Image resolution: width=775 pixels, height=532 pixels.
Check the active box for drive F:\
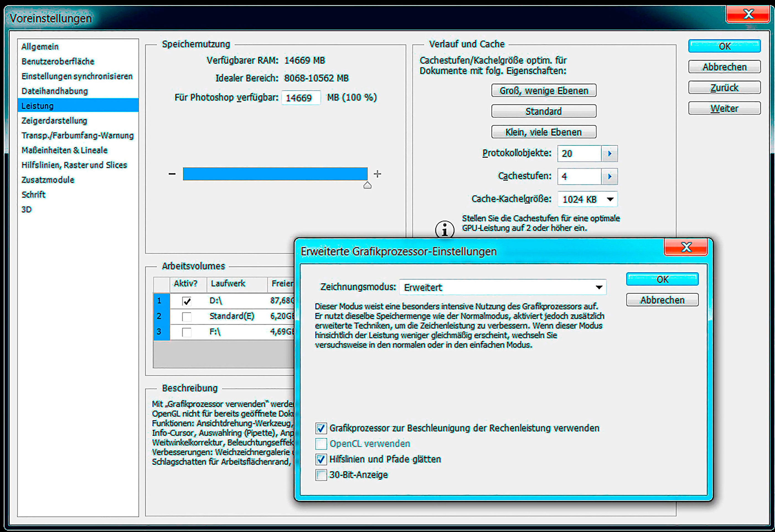[x=187, y=332]
